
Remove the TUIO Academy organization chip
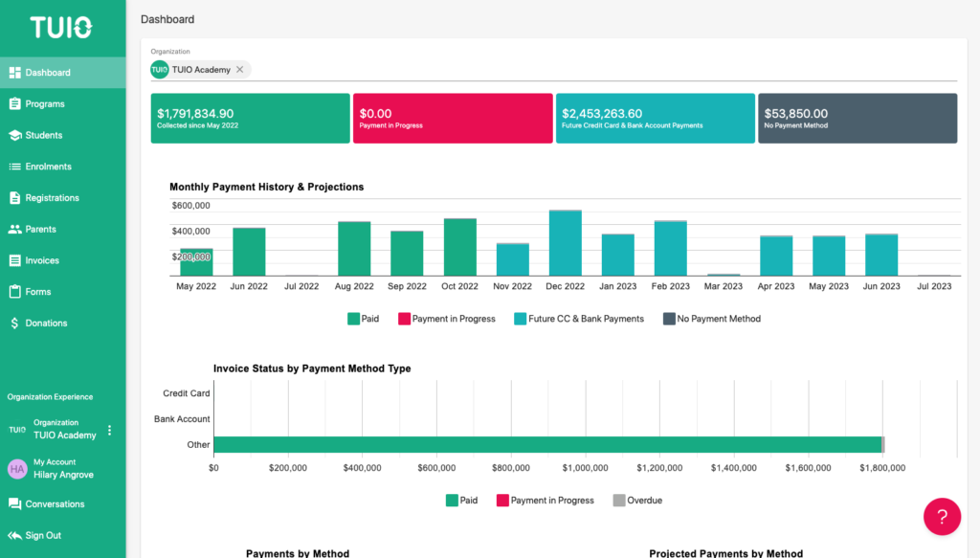click(241, 69)
